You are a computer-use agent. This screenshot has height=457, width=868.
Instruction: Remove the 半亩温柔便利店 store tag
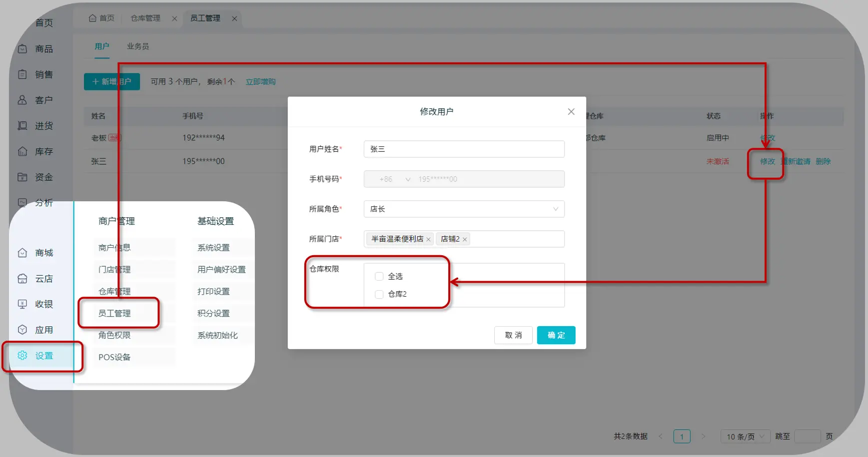(x=428, y=239)
